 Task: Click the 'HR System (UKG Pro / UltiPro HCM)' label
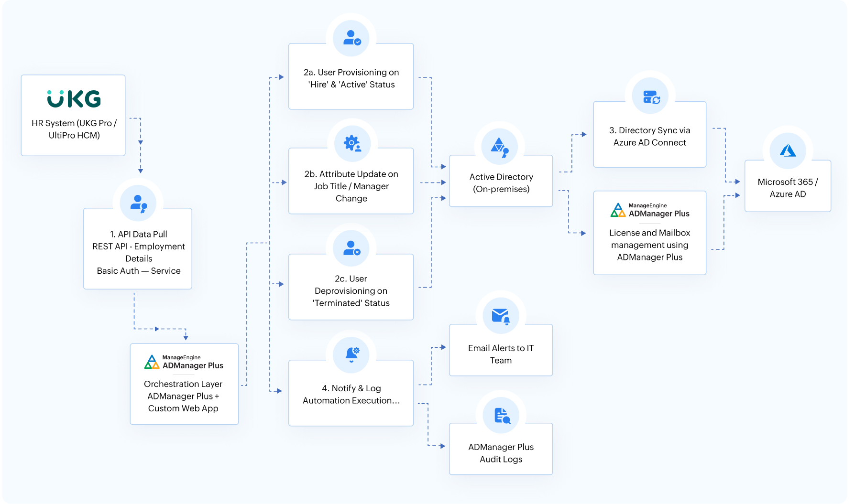point(74,129)
